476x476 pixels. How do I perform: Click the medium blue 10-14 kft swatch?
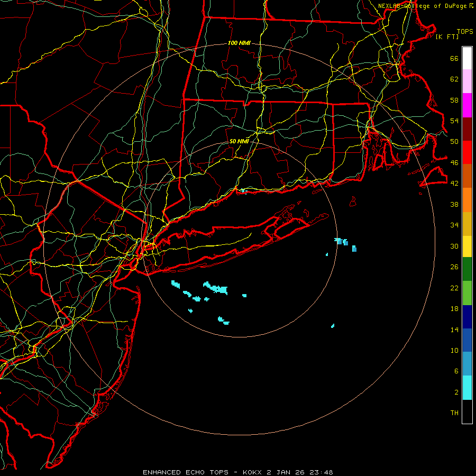[x=467, y=340]
